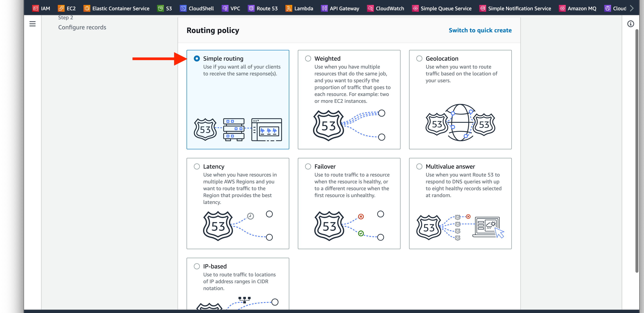Click the Simple routing description text
644x313 pixels.
(242, 70)
